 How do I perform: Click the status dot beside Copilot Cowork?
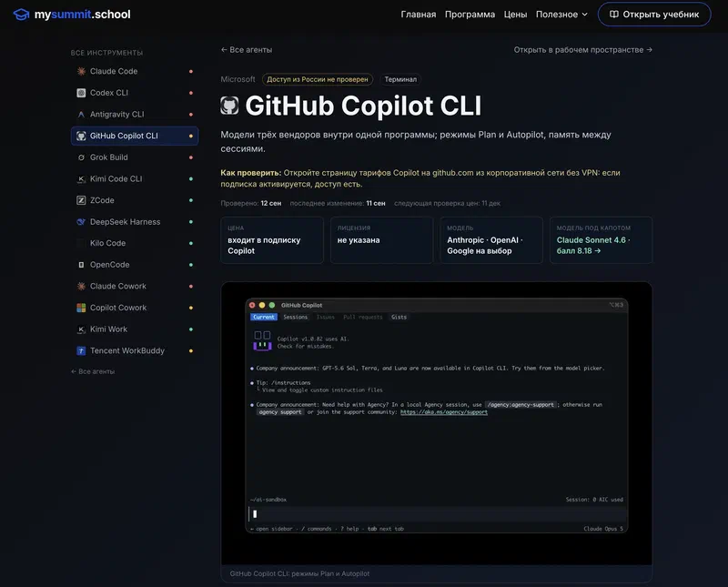[191, 308]
